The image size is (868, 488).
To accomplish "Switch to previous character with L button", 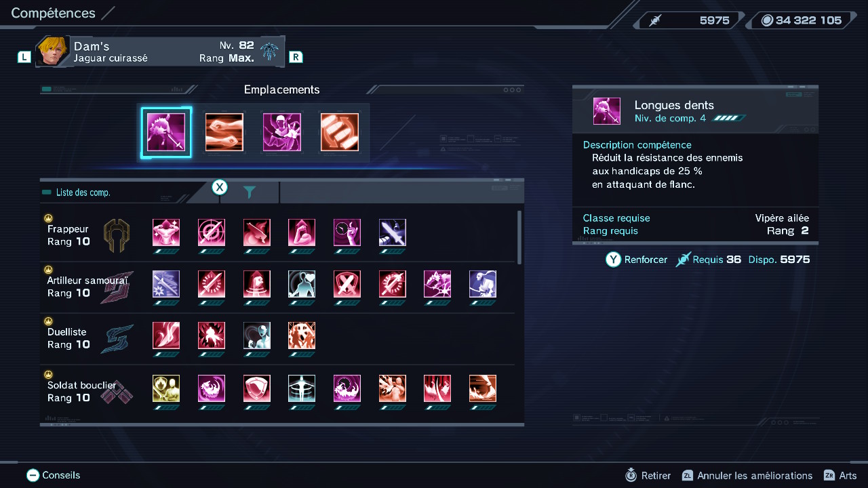I will pyautogui.click(x=24, y=58).
